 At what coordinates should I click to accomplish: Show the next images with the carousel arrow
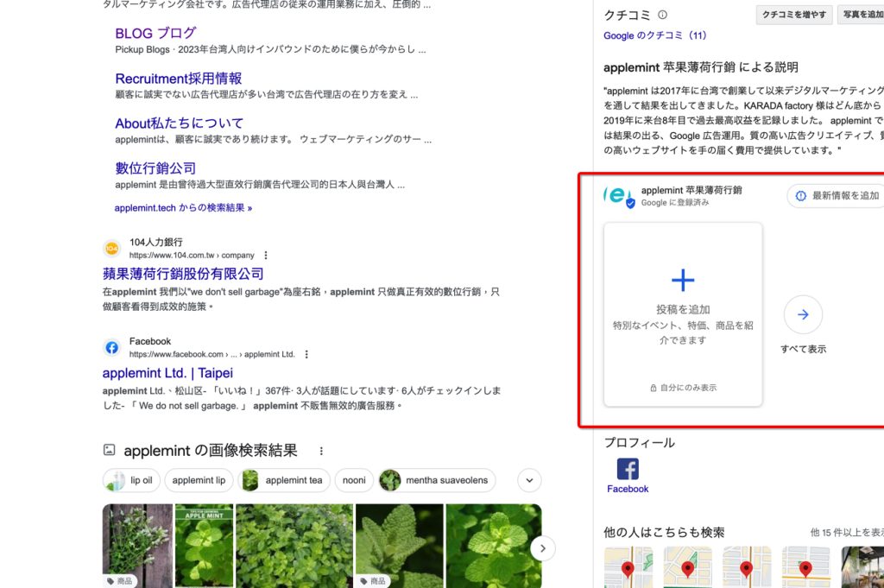point(542,548)
